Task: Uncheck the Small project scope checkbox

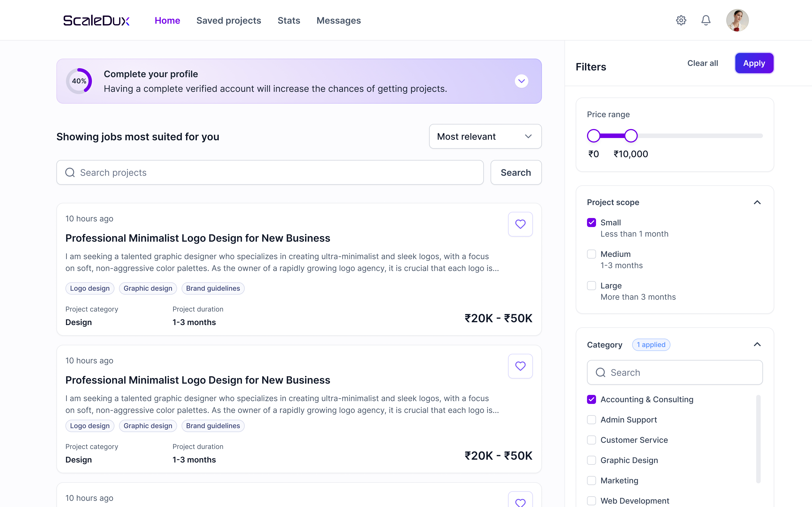Action: (591, 223)
